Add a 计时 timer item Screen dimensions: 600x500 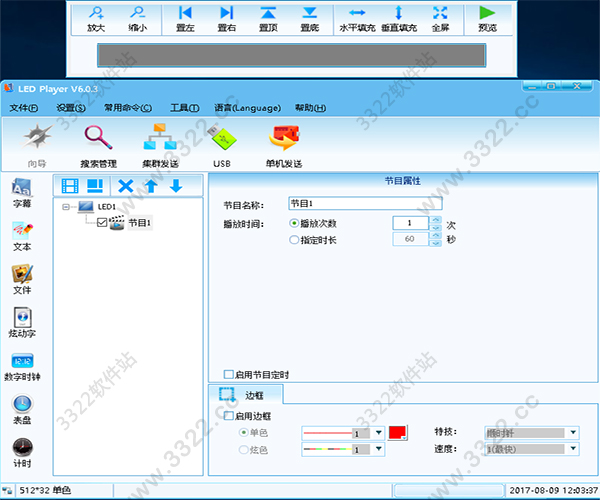[x=22, y=453]
